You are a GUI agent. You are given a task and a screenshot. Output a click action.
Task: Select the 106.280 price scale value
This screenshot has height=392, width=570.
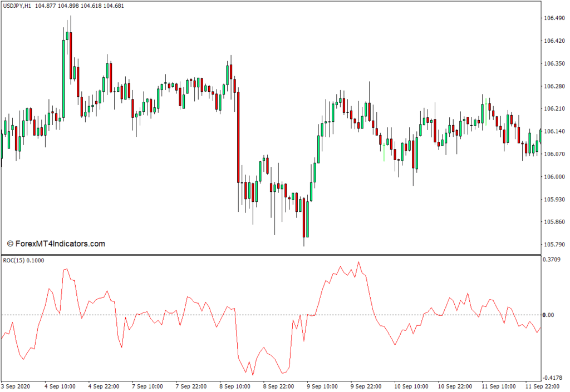pos(553,86)
